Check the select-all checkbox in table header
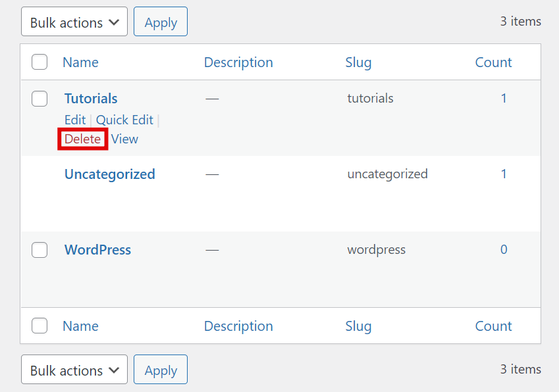Viewport: 559px width, 392px height. click(x=40, y=61)
